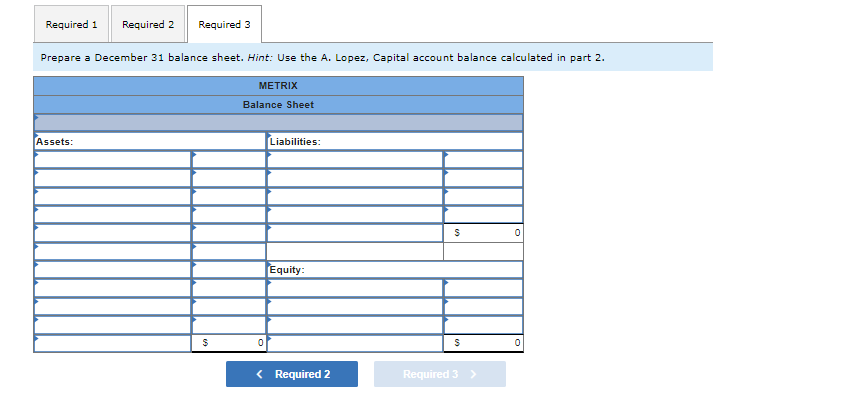Click the first asset amount field below Assets
854x393 pixels.
click(x=228, y=159)
